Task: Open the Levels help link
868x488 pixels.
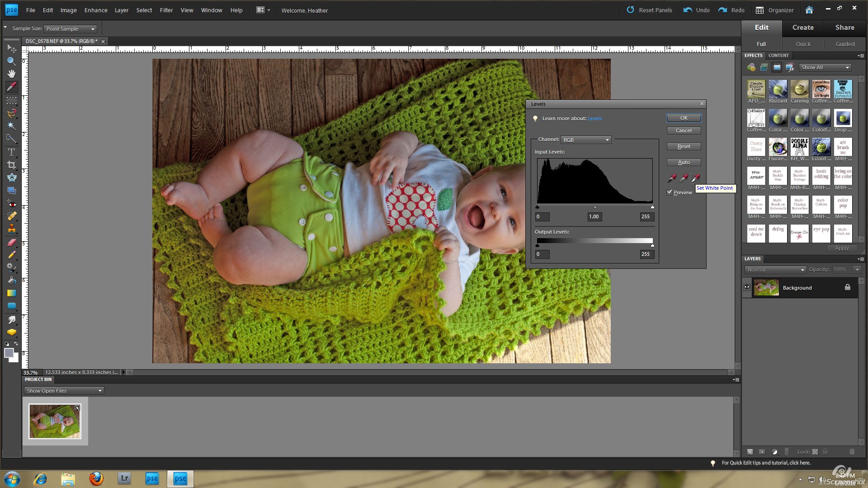Action: (594, 118)
